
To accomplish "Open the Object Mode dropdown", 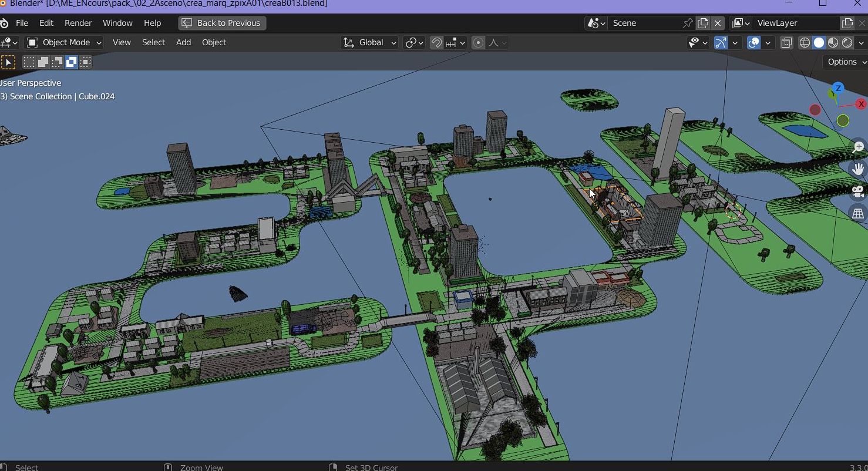I will point(65,42).
